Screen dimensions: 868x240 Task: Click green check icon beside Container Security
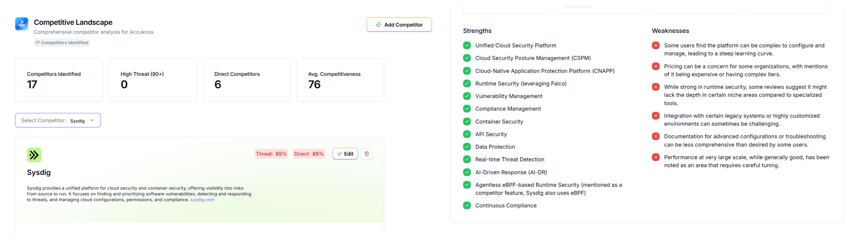pos(467,121)
